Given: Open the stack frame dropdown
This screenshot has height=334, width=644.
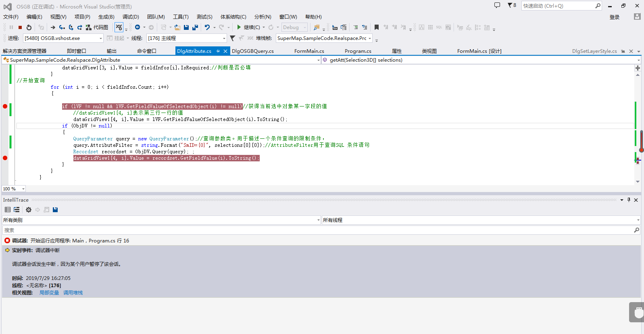Looking at the screenshot, I should pyautogui.click(x=324, y=38).
